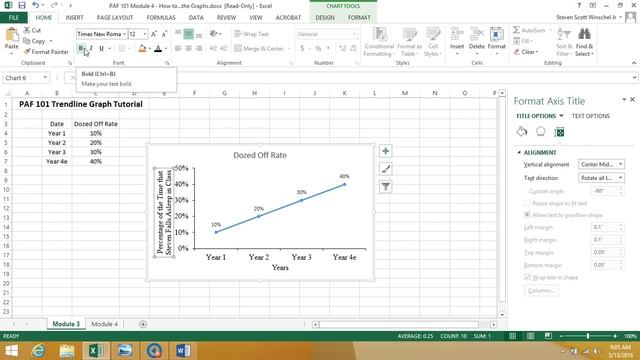Click Sort & Filter icon
Screen dimensions: 640x360
[x=564, y=34]
